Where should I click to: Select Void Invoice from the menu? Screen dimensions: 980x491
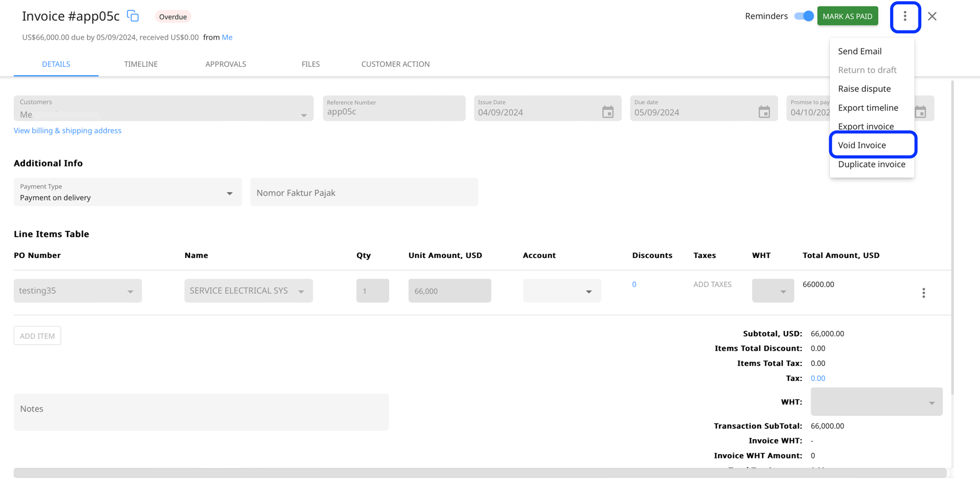click(x=862, y=145)
